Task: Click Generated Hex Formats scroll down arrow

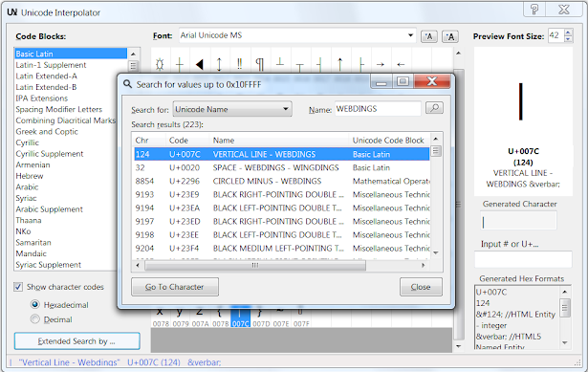Action: [x=565, y=342]
